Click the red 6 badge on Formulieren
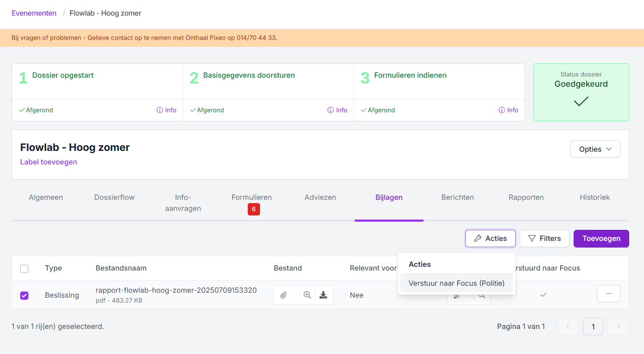This screenshot has width=644, height=354. point(253,209)
